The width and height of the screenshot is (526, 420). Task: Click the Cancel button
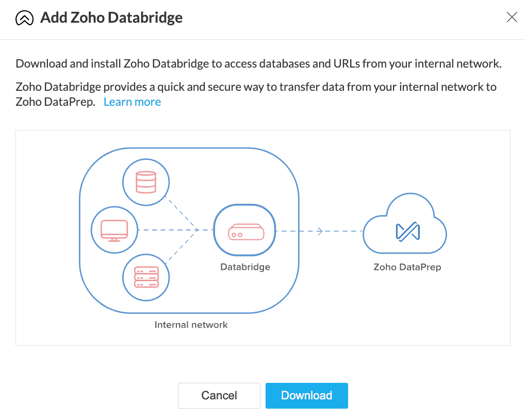[219, 396]
